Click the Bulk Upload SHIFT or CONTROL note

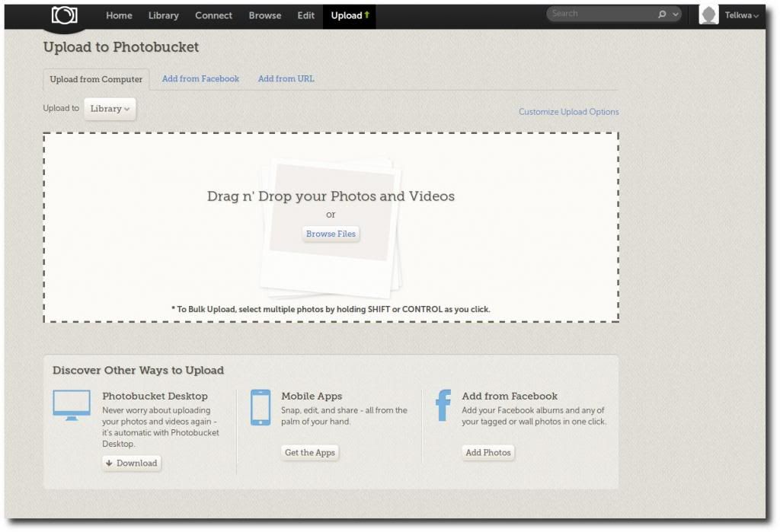pos(331,309)
